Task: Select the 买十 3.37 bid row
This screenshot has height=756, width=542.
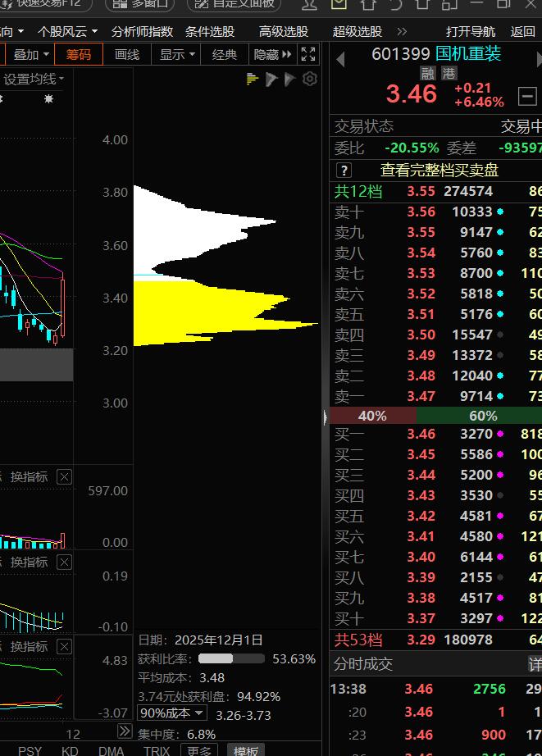Action: (x=436, y=618)
